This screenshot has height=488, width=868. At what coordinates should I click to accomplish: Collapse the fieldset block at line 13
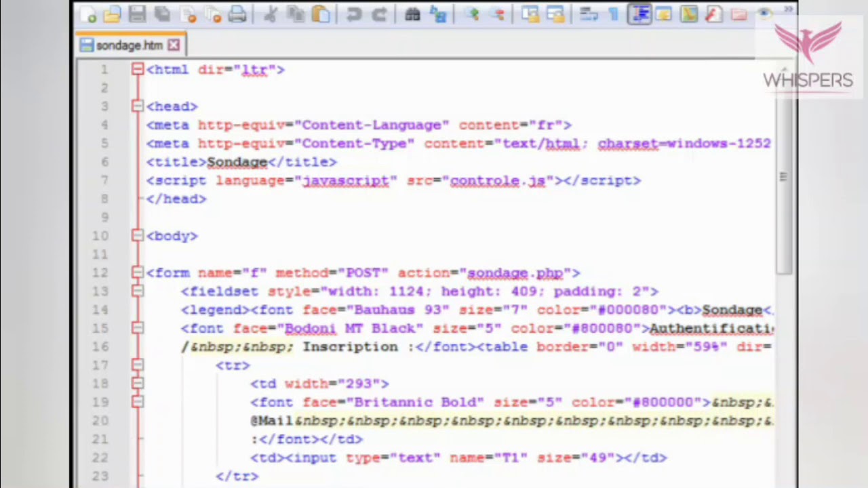pyautogui.click(x=138, y=291)
